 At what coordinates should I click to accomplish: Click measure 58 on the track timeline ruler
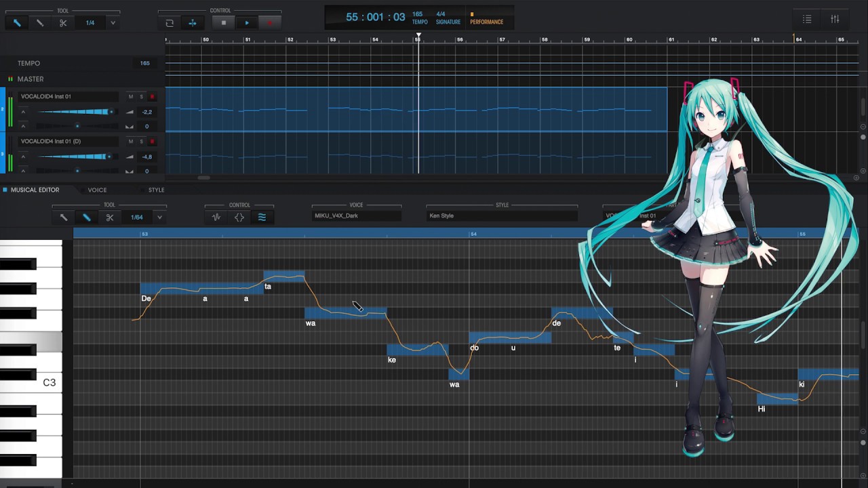545,40
